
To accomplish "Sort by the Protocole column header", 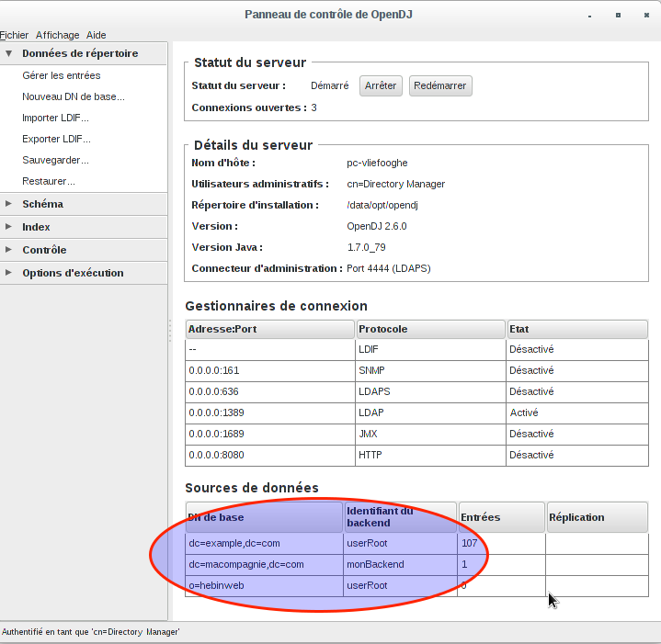I will coord(430,329).
